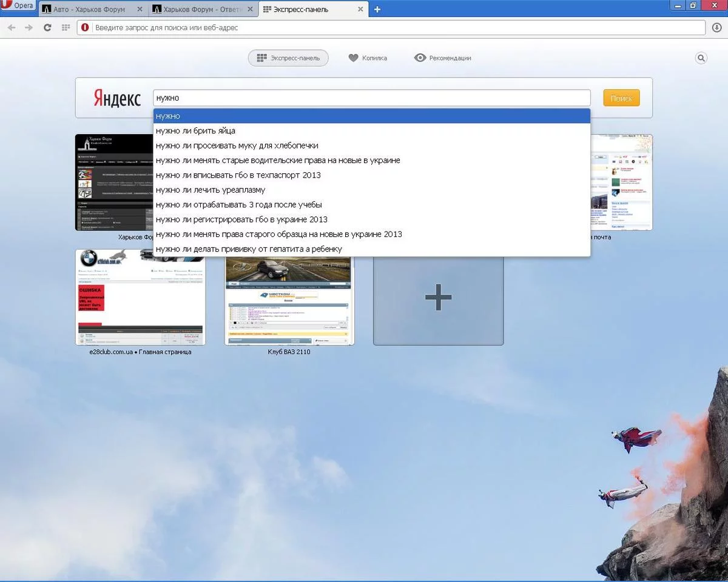728x582 pixels.
Task: Open the Рекомендации section
Action: tap(442, 58)
